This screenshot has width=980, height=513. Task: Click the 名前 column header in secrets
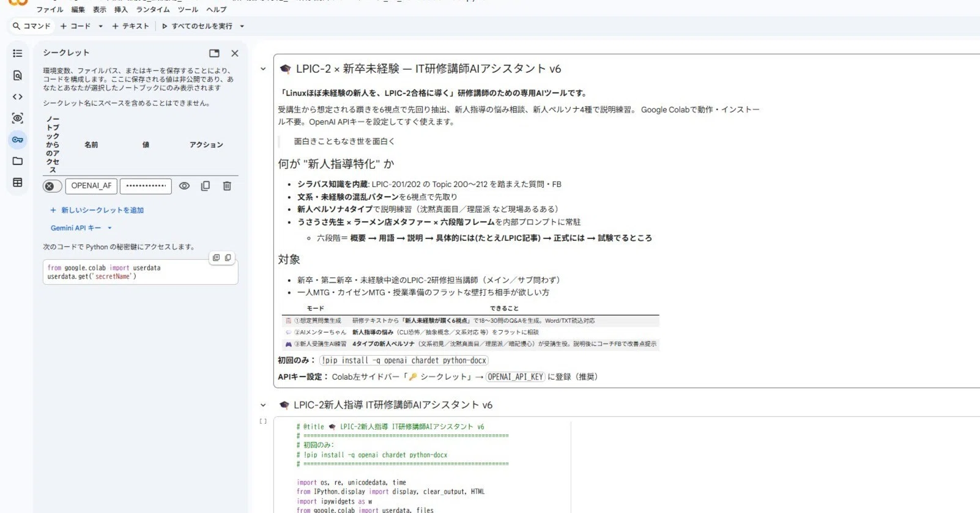pos(91,145)
